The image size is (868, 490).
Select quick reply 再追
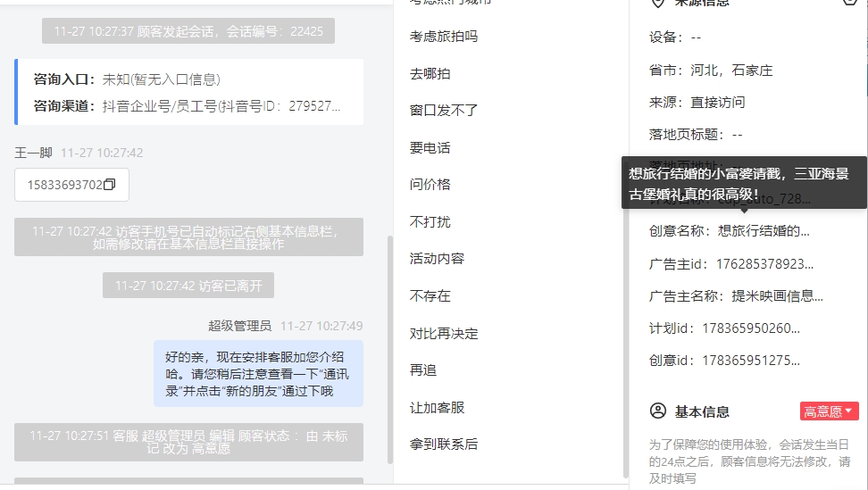click(x=423, y=370)
